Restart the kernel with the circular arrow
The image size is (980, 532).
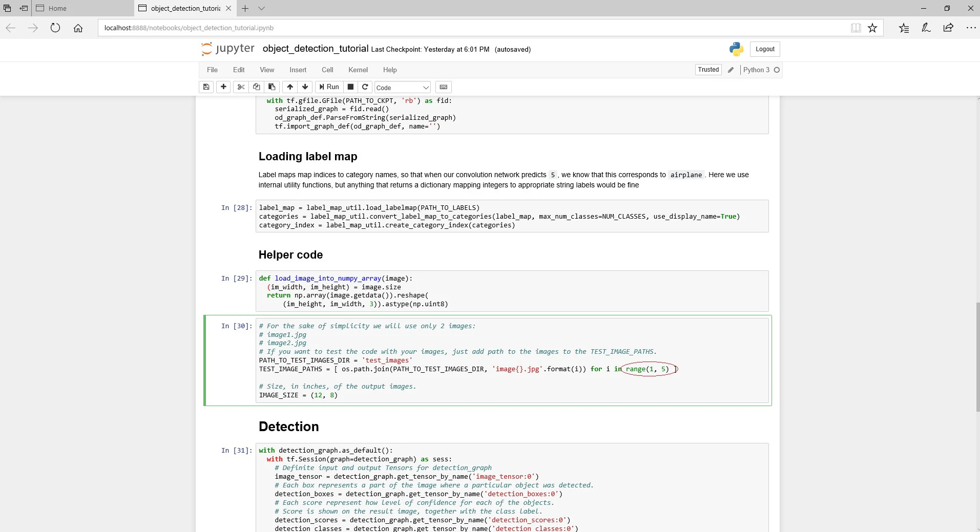click(365, 87)
